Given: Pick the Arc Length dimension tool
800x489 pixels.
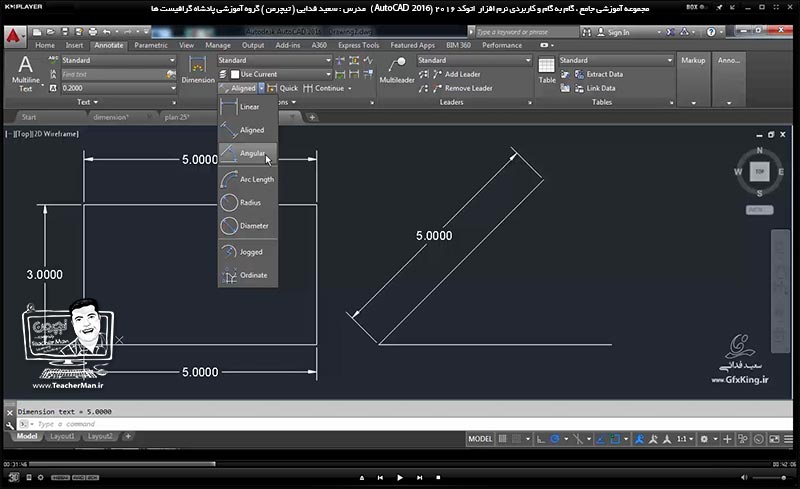Looking at the screenshot, I should coord(248,179).
